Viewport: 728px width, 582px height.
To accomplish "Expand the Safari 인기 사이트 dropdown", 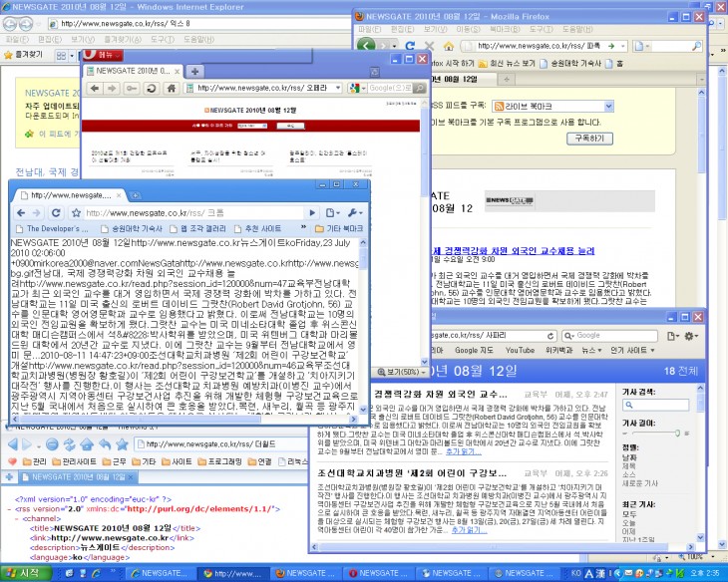I will [632, 350].
